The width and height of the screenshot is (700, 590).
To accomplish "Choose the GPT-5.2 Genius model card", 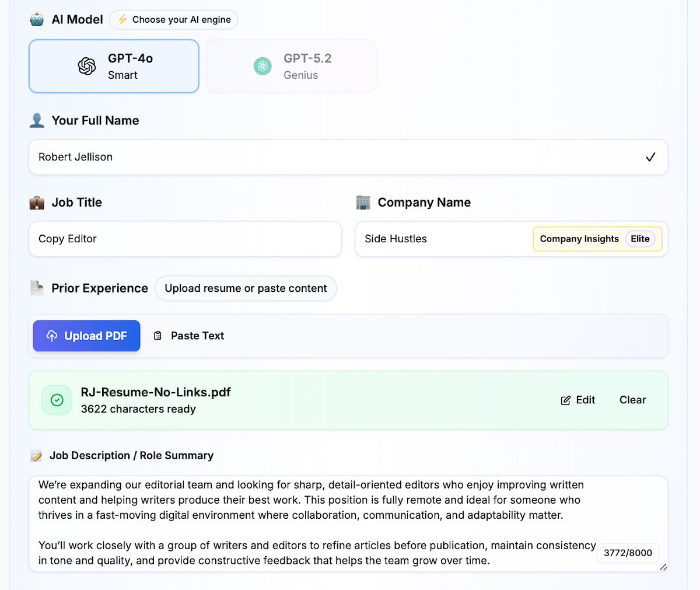I will (291, 66).
